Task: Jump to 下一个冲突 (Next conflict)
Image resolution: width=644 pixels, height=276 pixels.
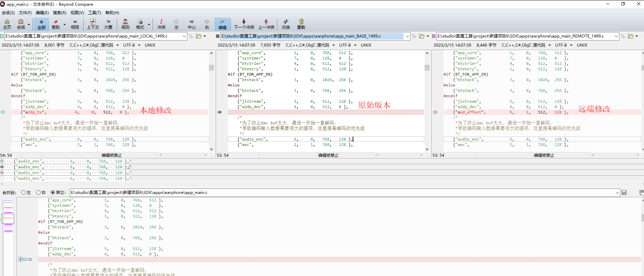Action: pyautogui.click(x=244, y=24)
